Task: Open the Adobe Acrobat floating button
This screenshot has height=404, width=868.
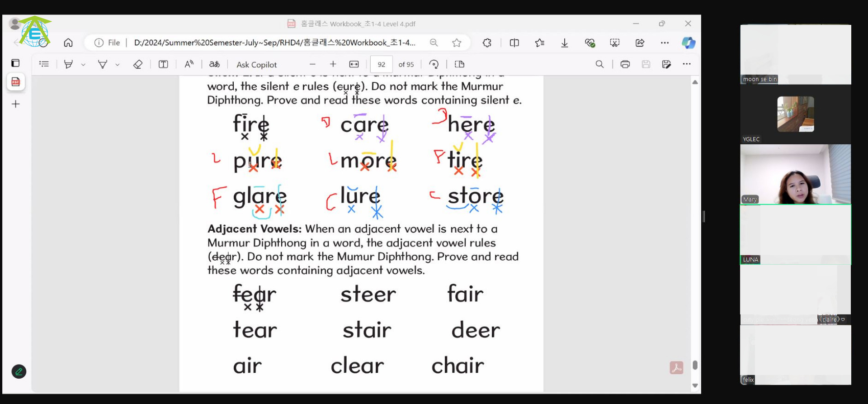Action: point(676,367)
